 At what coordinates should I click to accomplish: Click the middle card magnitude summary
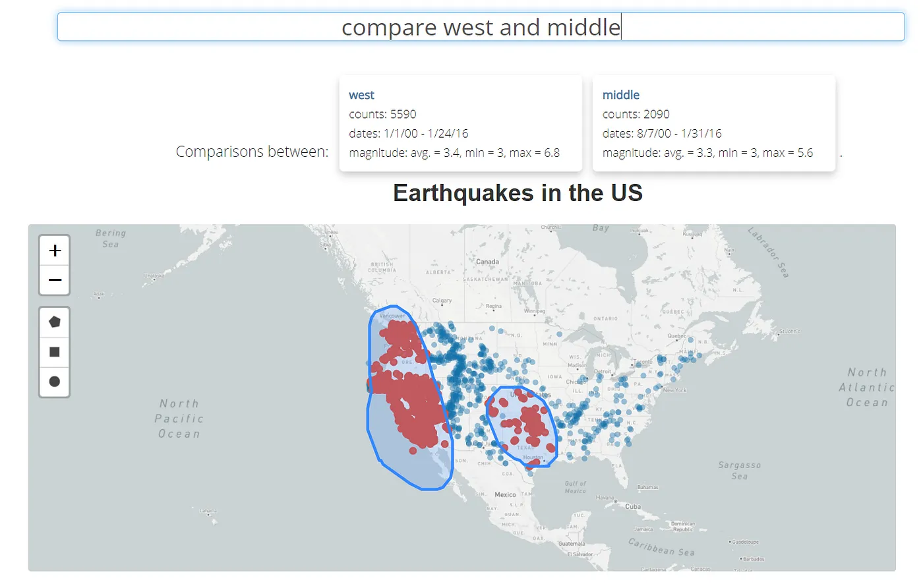(x=707, y=153)
